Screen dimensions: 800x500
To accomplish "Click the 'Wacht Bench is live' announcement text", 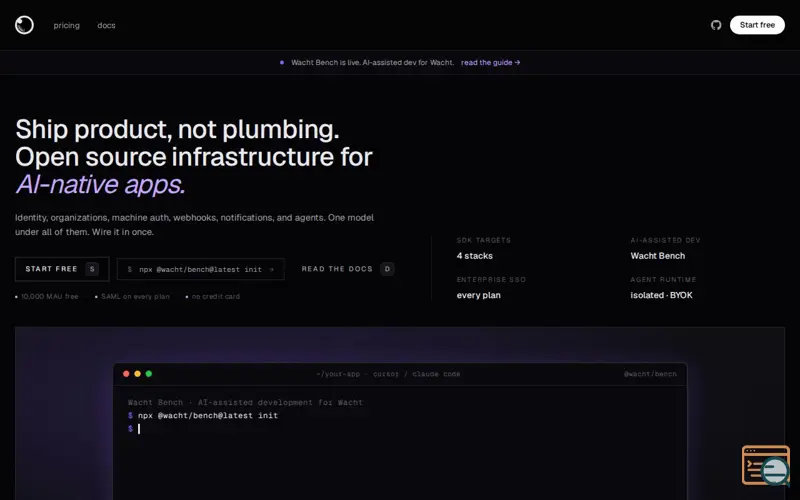I will click(x=372, y=63).
